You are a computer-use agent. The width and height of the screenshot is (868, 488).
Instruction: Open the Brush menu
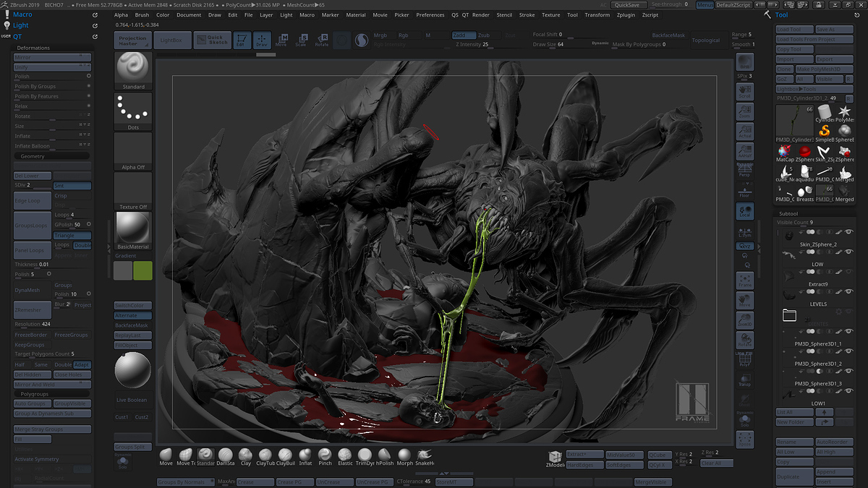142,14
